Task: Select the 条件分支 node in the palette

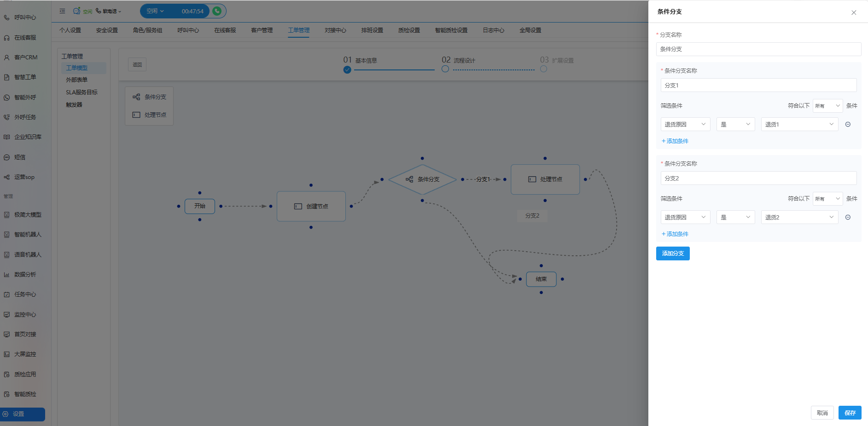Action: coord(150,97)
